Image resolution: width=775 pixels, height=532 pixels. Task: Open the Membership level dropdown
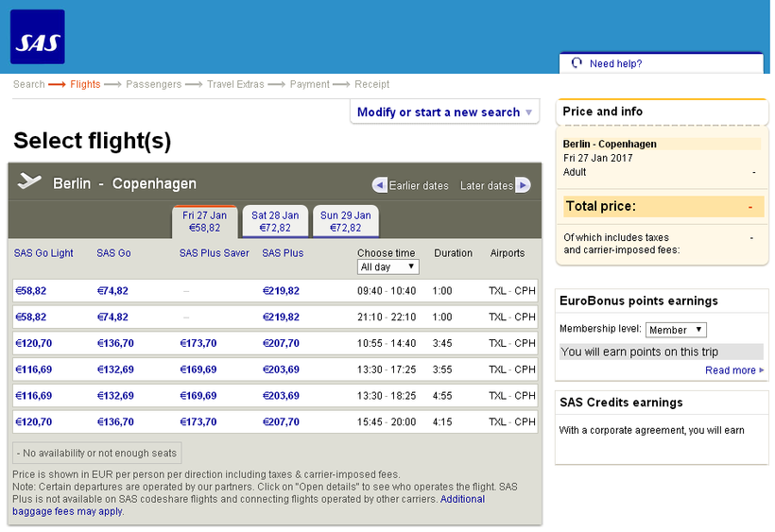tap(676, 330)
